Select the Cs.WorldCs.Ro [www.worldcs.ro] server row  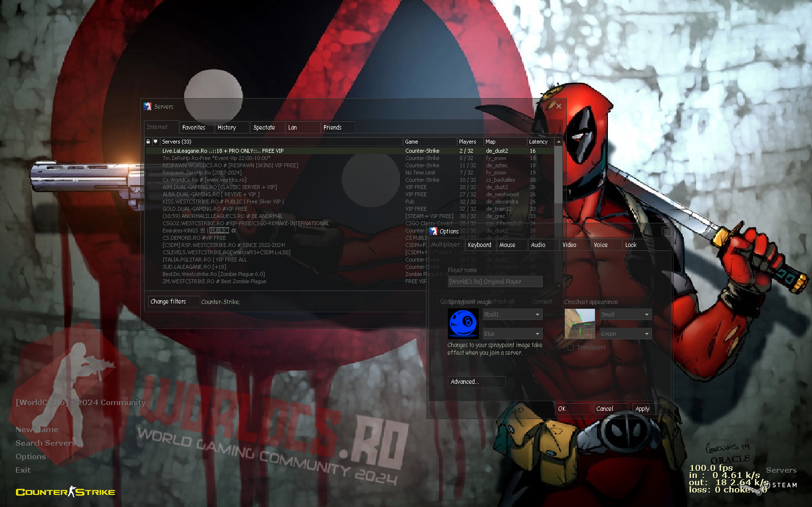point(350,180)
